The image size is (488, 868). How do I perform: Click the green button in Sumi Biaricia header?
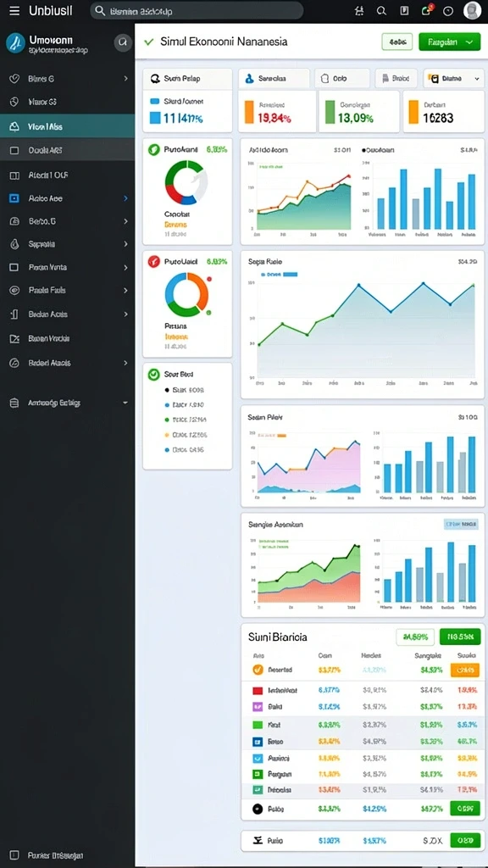tap(460, 637)
